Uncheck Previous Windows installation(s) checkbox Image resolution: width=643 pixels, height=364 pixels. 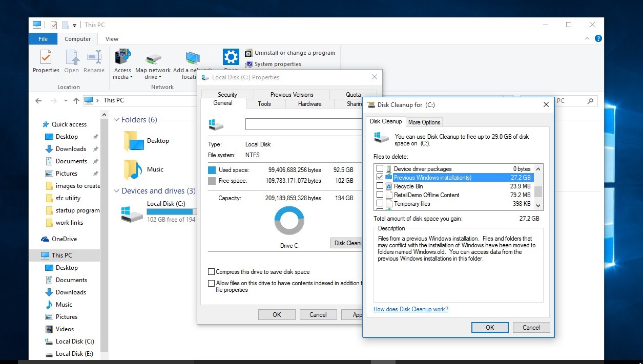coord(380,177)
